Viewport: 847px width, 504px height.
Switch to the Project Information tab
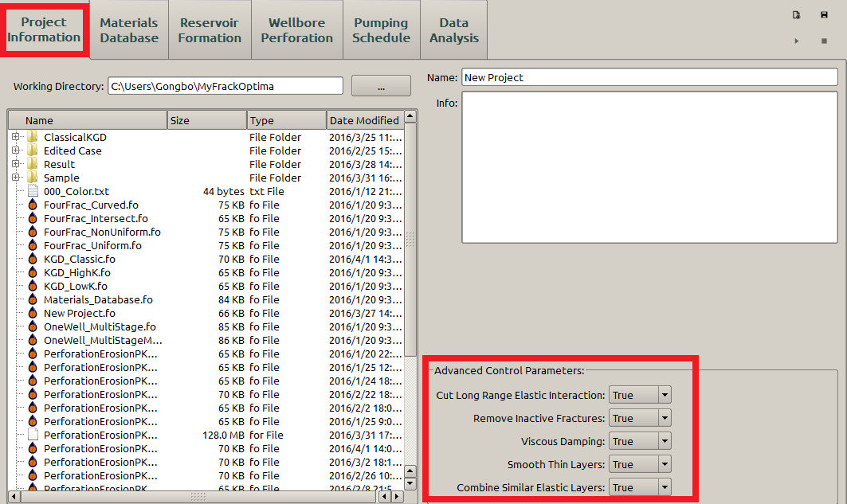(x=44, y=29)
